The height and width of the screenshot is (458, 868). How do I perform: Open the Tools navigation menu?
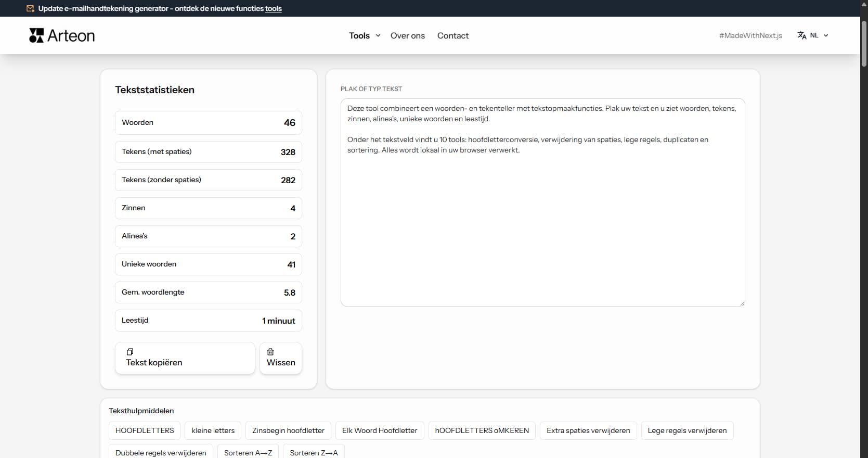[359, 35]
